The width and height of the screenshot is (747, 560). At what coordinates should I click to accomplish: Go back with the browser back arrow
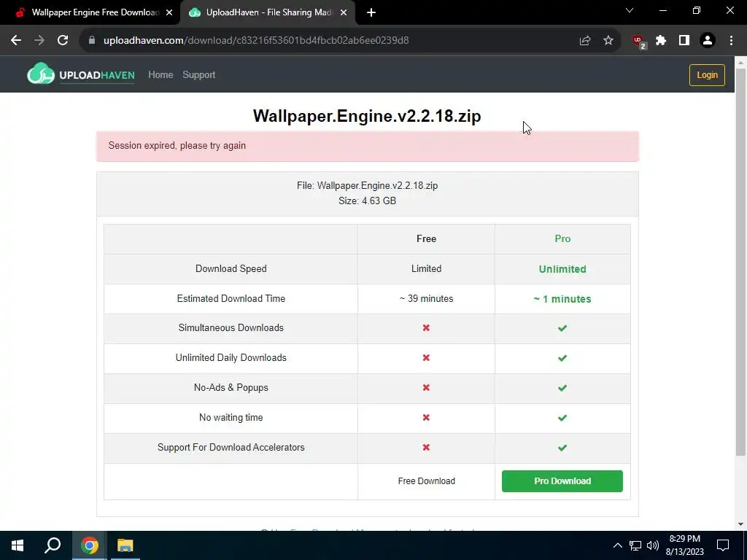point(16,41)
